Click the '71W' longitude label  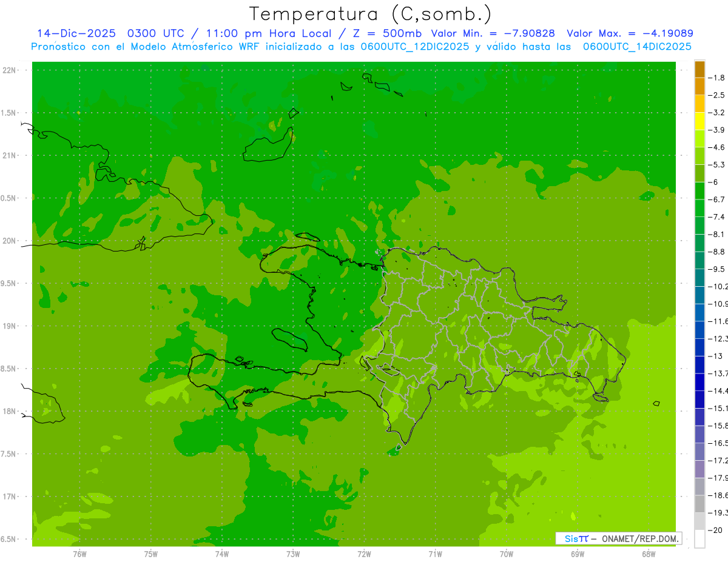point(435,554)
